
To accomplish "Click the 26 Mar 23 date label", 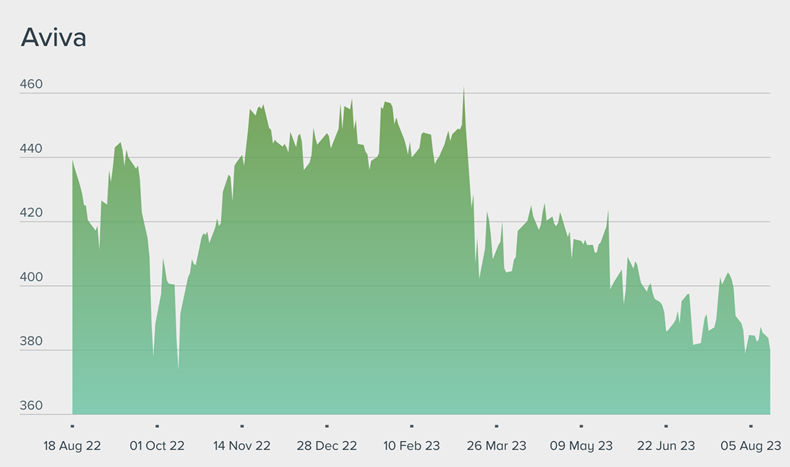I will click(x=496, y=446).
